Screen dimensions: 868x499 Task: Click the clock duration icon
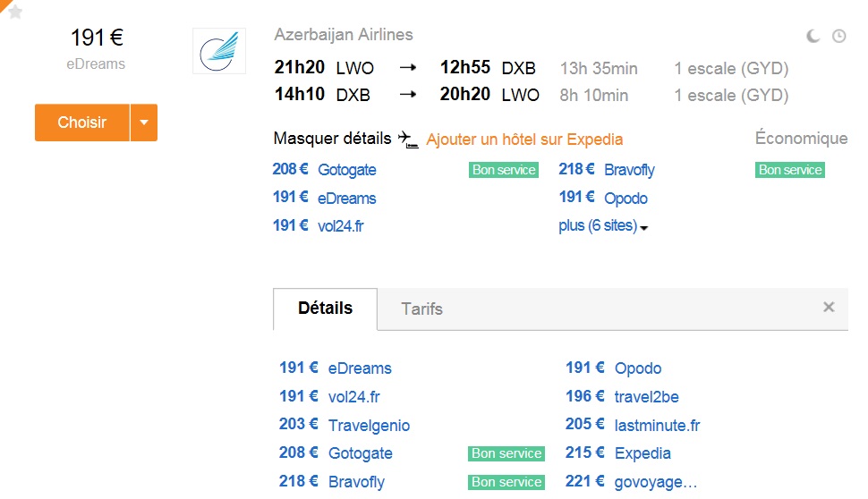coord(839,37)
